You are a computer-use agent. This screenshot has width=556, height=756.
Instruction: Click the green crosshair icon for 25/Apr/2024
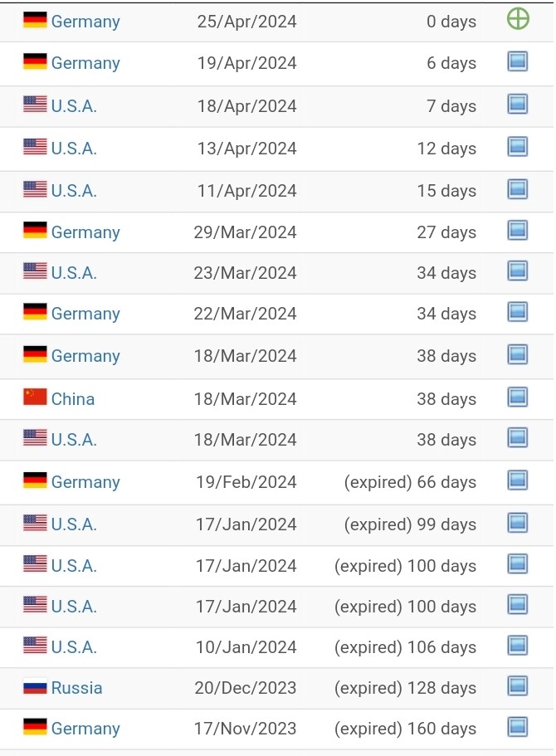tap(518, 19)
